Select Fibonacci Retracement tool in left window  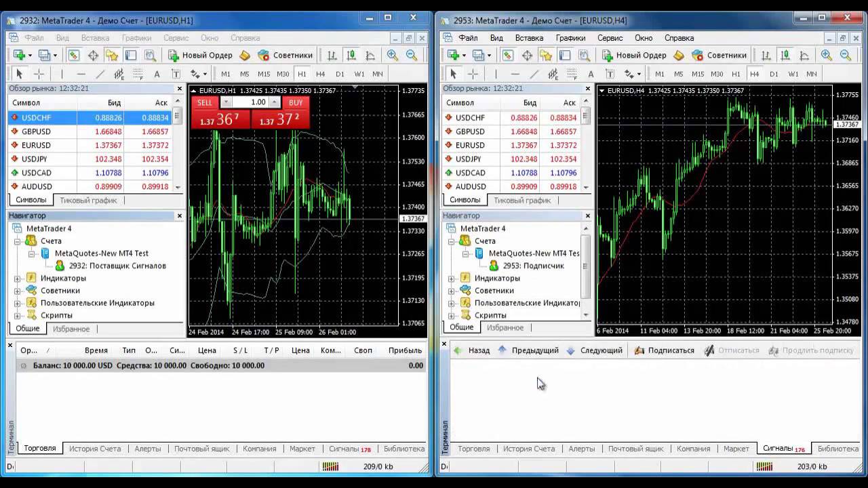[138, 74]
